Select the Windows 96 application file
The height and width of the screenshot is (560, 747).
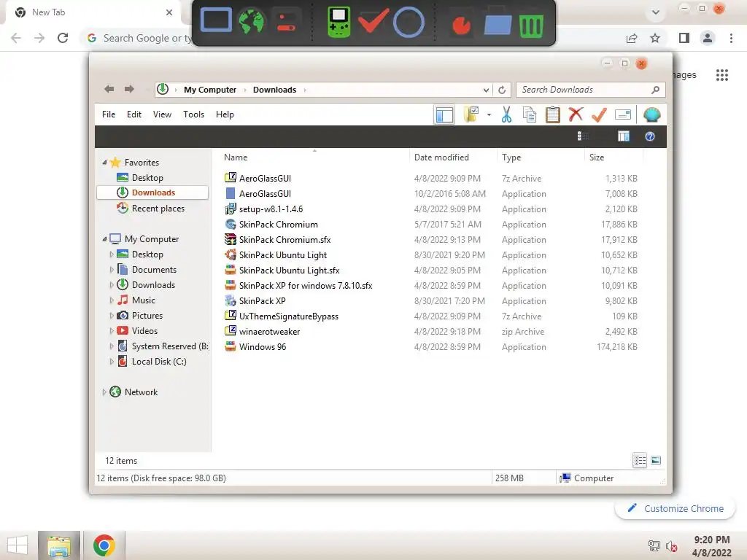point(263,346)
